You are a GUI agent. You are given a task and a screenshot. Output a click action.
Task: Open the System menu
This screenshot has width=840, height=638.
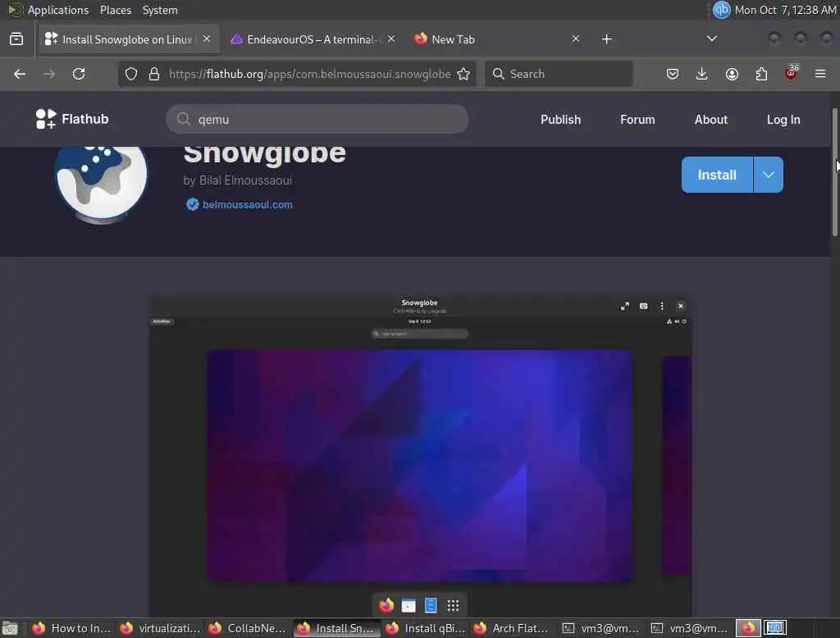click(160, 10)
